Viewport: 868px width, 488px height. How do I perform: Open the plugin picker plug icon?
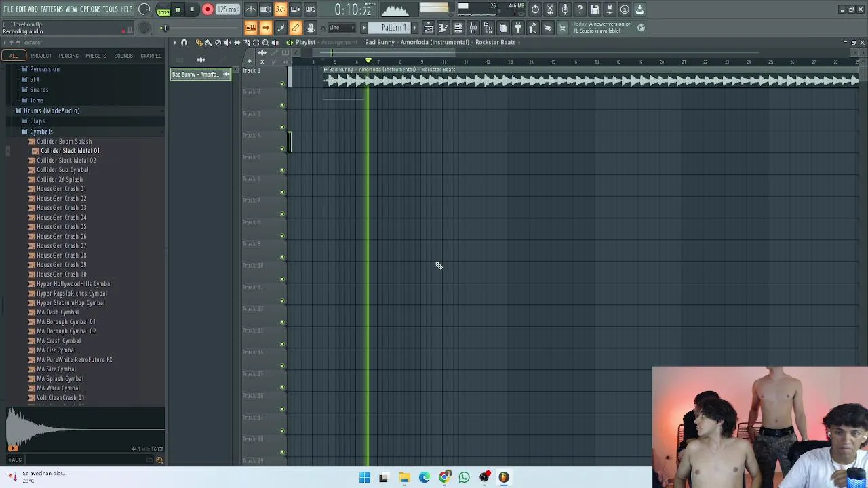click(518, 28)
